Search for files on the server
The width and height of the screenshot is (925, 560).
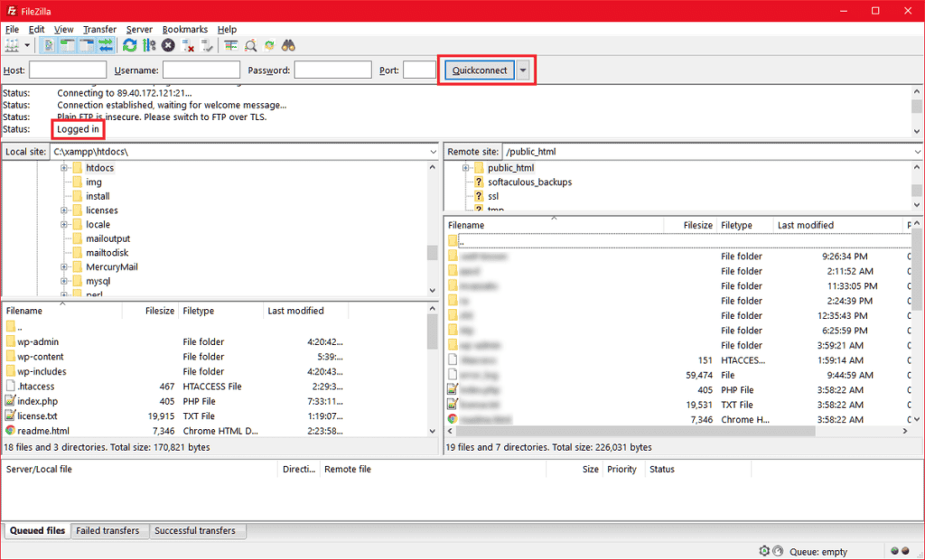click(x=291, y=45)
